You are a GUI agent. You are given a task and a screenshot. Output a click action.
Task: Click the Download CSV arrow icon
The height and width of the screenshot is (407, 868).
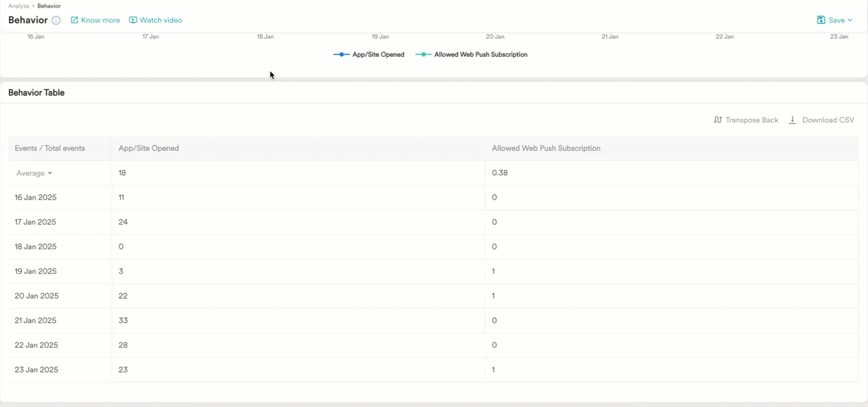tap(792, 120)
